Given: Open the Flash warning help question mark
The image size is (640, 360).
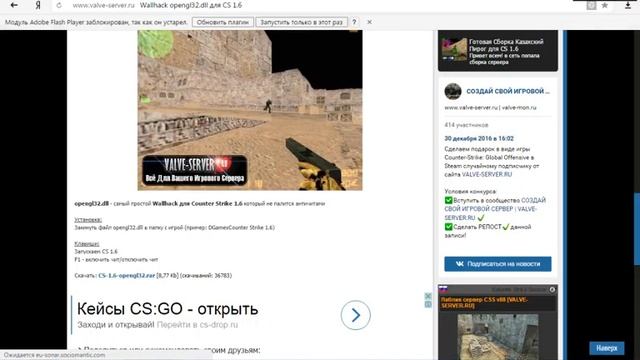Looking at the screenshot, I should pyautogui.click(x=354, y=22).
